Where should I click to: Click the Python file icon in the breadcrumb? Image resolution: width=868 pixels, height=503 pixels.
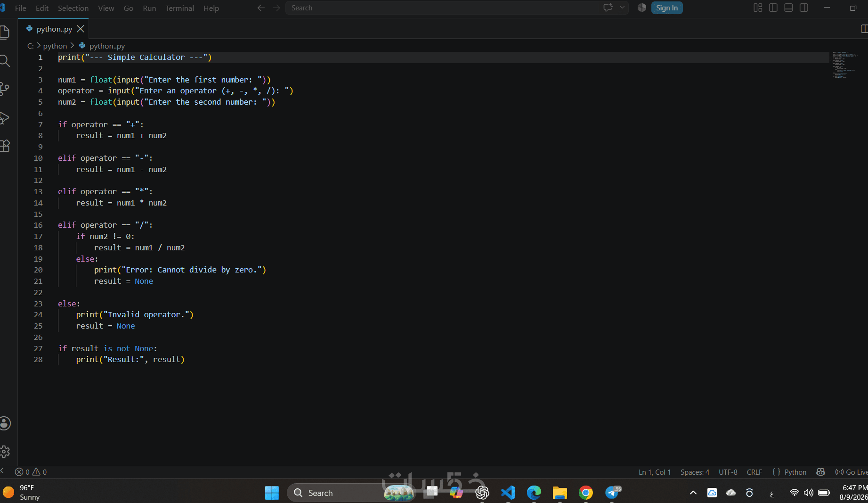tap(82, 46)
